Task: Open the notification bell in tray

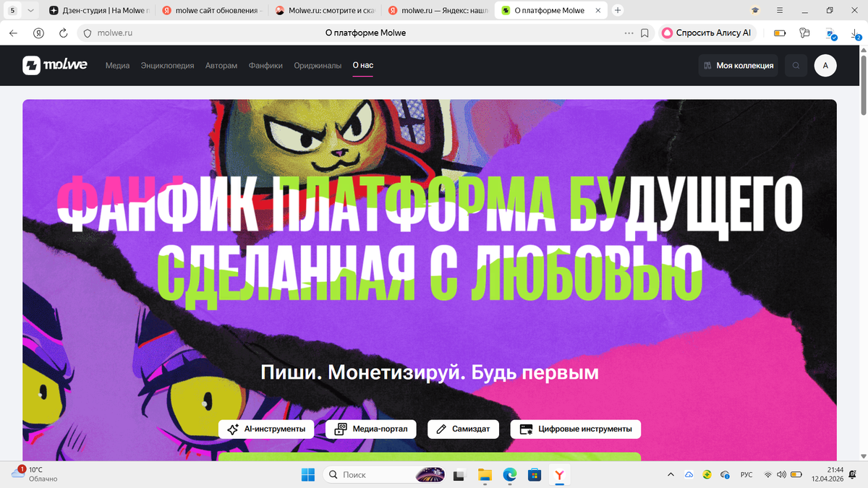Action: coord(854,475)
